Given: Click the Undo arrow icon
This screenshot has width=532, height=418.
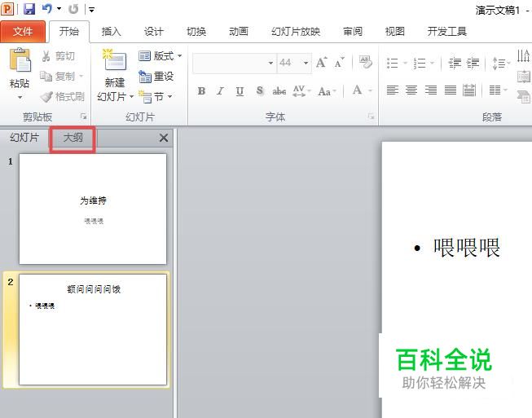Looking at the screenshot, I should [46, 8].
